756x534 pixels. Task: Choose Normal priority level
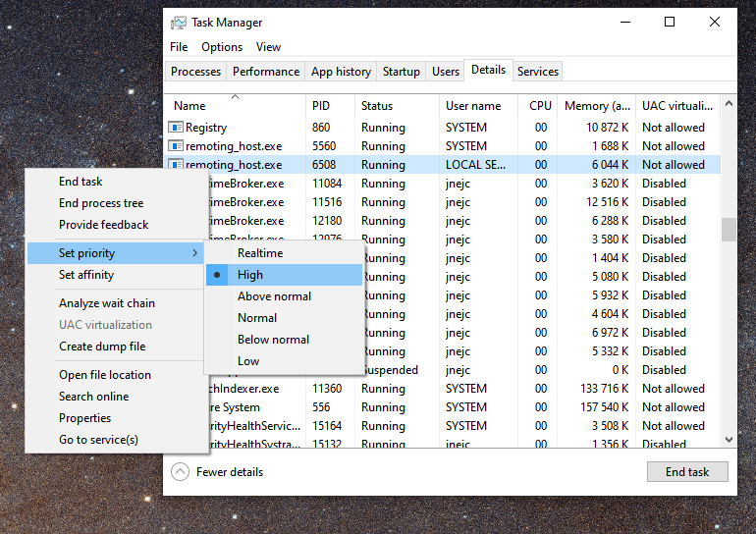tap(256, 318)
